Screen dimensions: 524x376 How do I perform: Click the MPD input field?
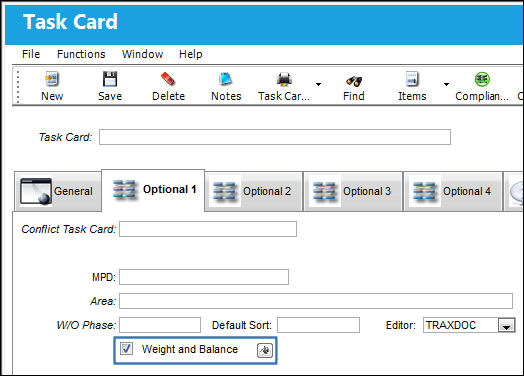(204, 277)
